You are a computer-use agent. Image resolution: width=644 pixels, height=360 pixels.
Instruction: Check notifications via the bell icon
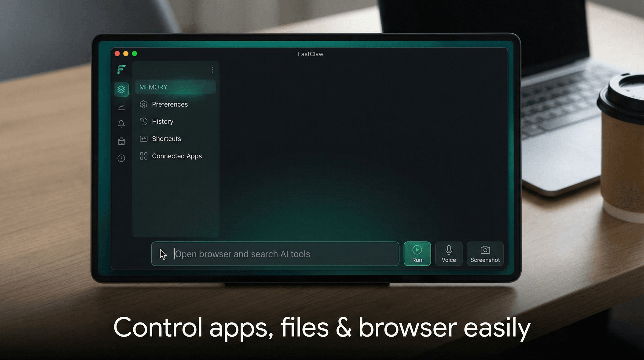121,124
